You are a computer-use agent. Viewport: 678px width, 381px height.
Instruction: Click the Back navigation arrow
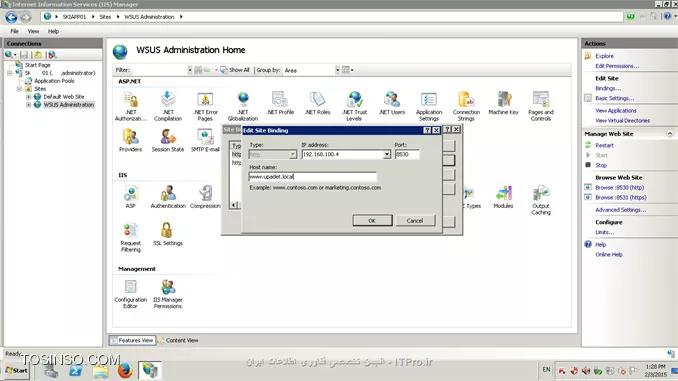11,17
